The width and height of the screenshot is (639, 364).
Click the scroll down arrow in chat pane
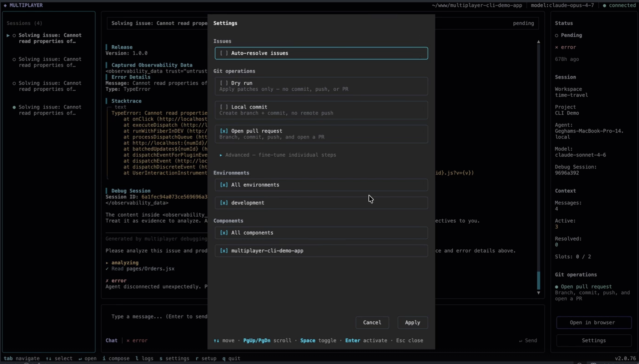tap(538, 293)
